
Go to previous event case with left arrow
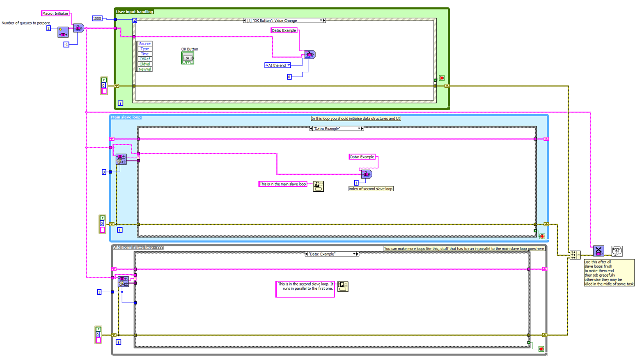click(x=245, y=20)
